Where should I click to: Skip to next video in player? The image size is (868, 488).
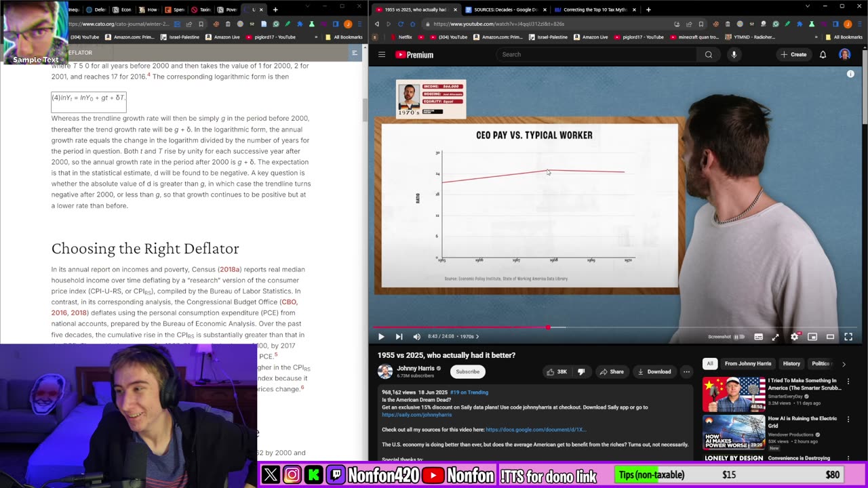tap(399, 337)
